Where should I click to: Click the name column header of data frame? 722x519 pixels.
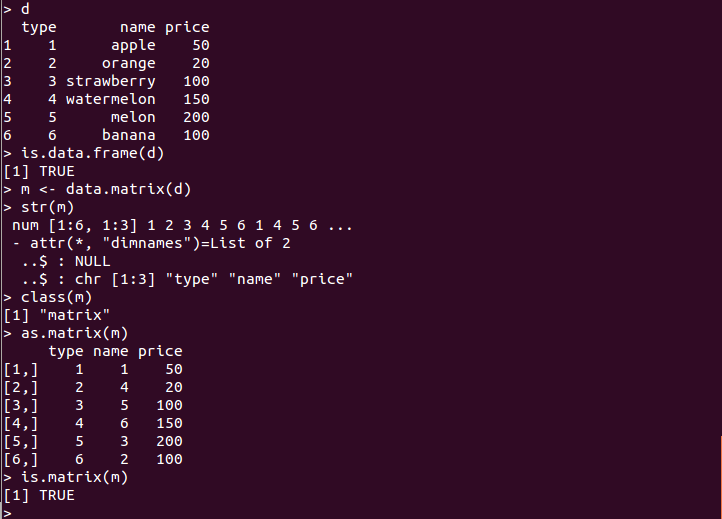pyautogui.click(x=138, y=27)
